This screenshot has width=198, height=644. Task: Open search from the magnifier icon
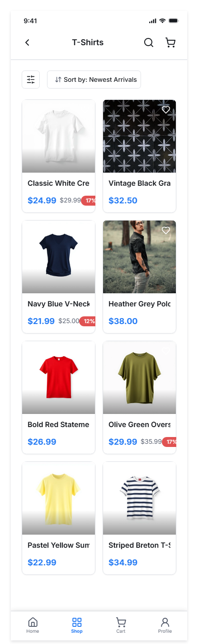point(149,42)
